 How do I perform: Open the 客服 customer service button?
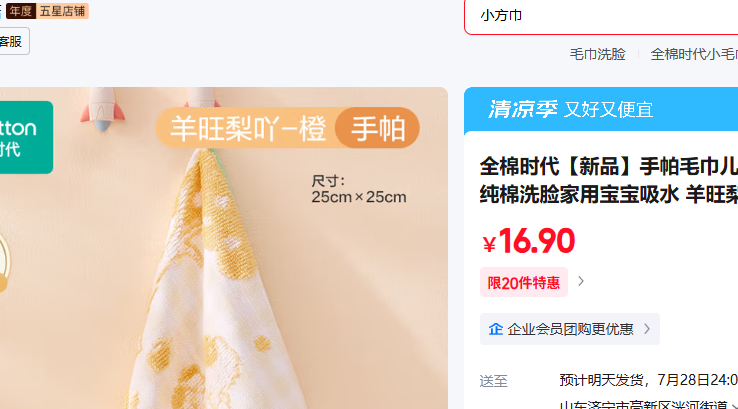click(x=13, y=41)
